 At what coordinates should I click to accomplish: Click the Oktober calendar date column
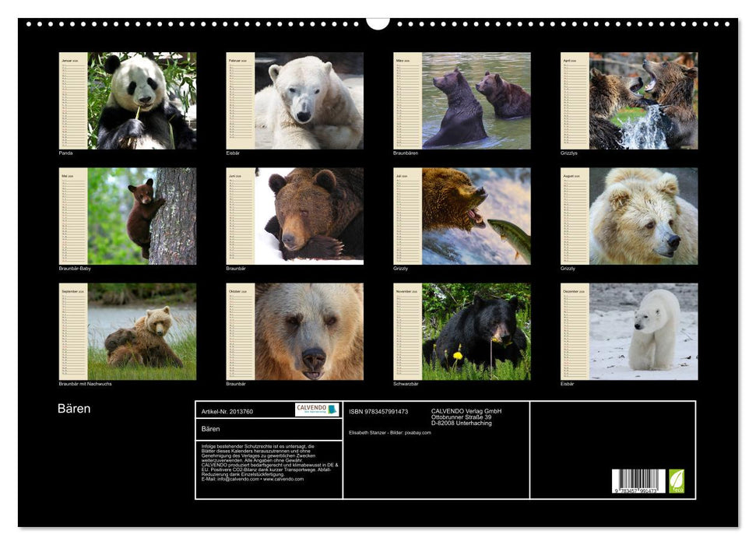point(241,331)
